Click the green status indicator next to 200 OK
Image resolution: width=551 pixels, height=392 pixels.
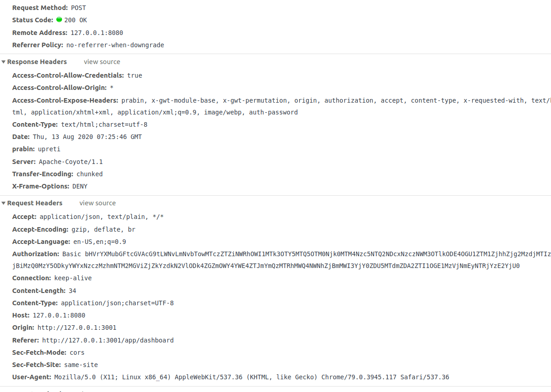tap(59, 20)
